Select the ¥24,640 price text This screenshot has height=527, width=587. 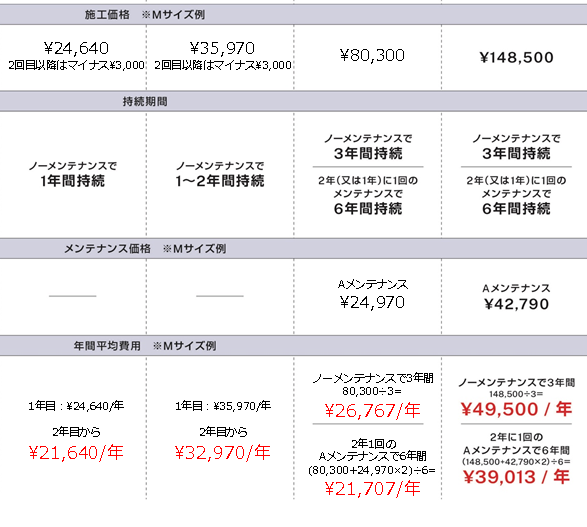[x=76, y=48]
